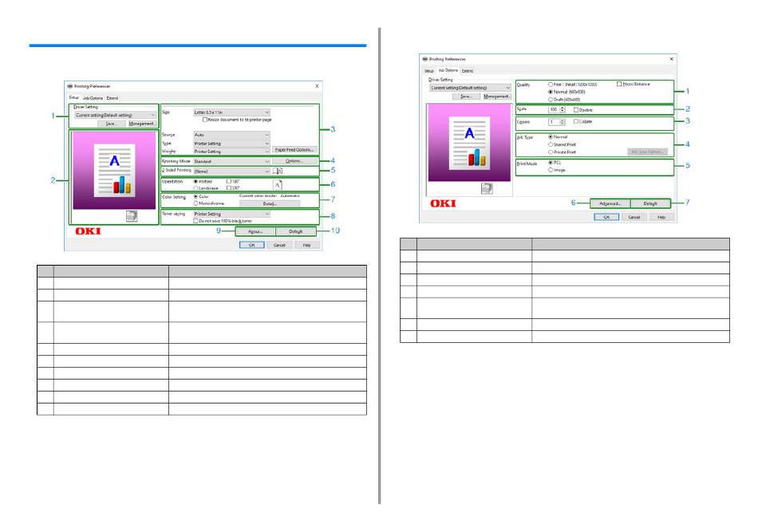Select Fine / Detail (1200x1200) quality
The width and height of the screenshot is (758, 532).
click(x=550, y=84)
